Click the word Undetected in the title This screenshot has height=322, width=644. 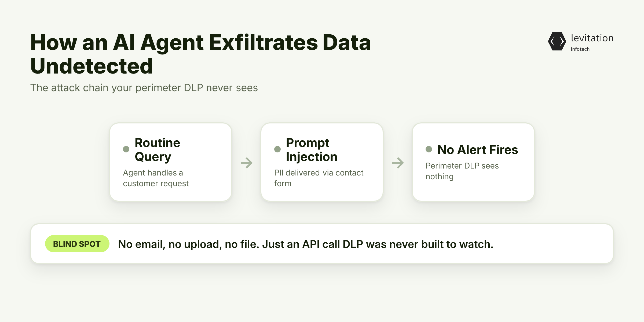pos(92,66)
